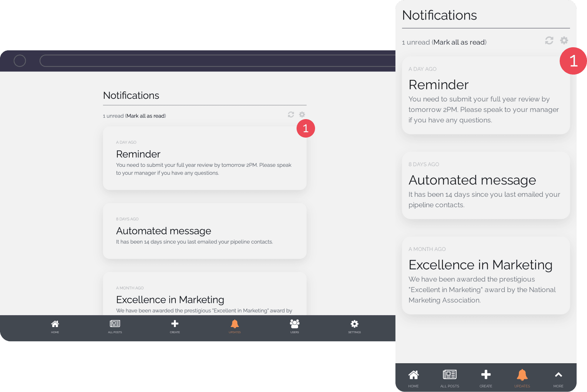Go to Home in mobile view bottom bar
The height and width of the screenshot is (392, 587).
click(x=414, y=378)
